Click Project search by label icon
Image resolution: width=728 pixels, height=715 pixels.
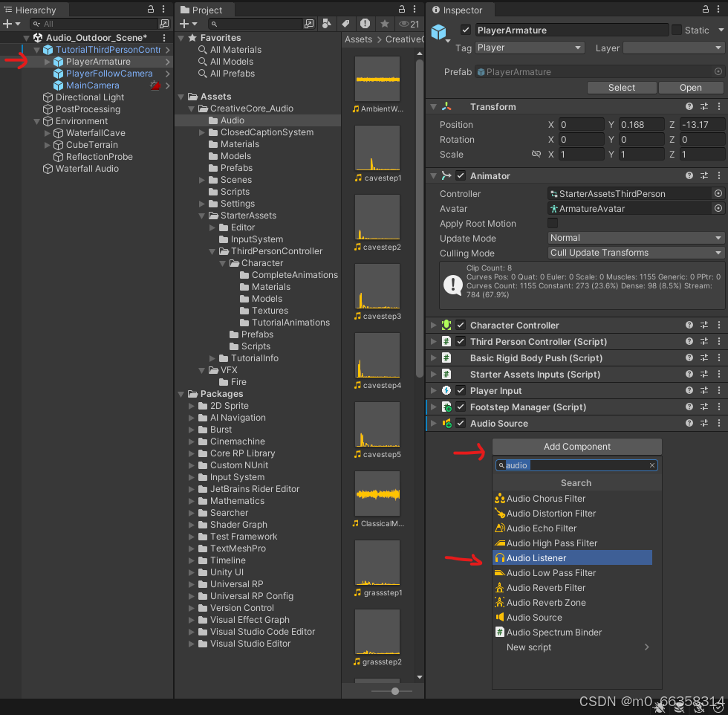click(345, 24)
